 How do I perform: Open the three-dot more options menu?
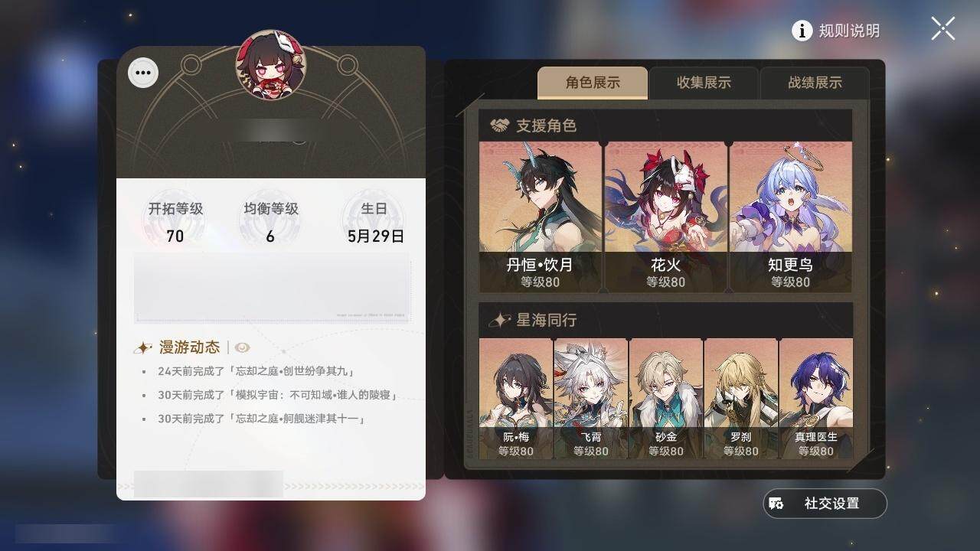pos(143,73)
